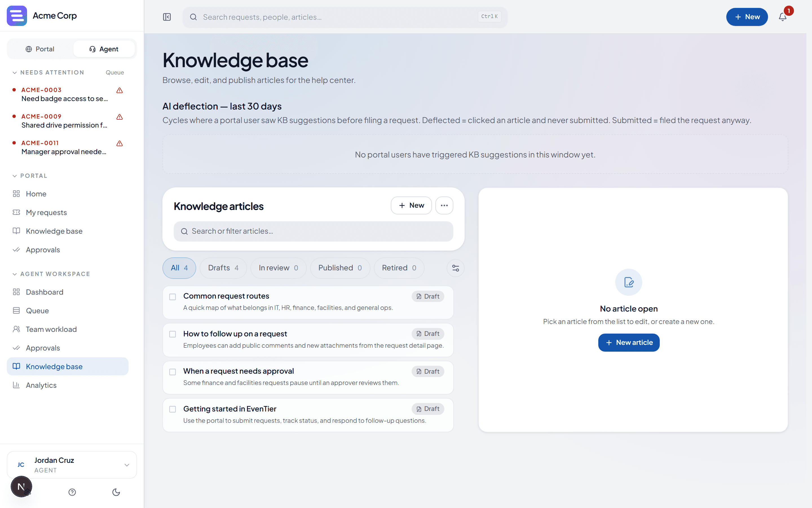Select the Retired tab
Viewport: 812px width, 508px height.
pyautogui.click(x=399, y=268)
